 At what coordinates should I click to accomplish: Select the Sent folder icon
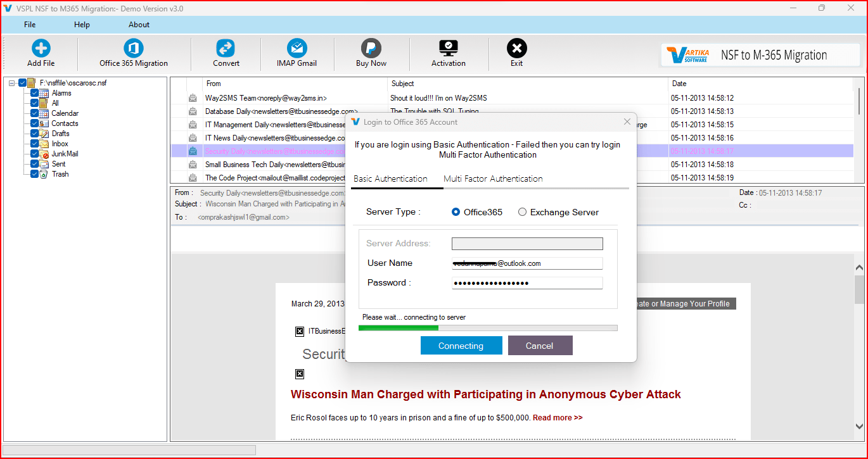[x=44, y=164]
